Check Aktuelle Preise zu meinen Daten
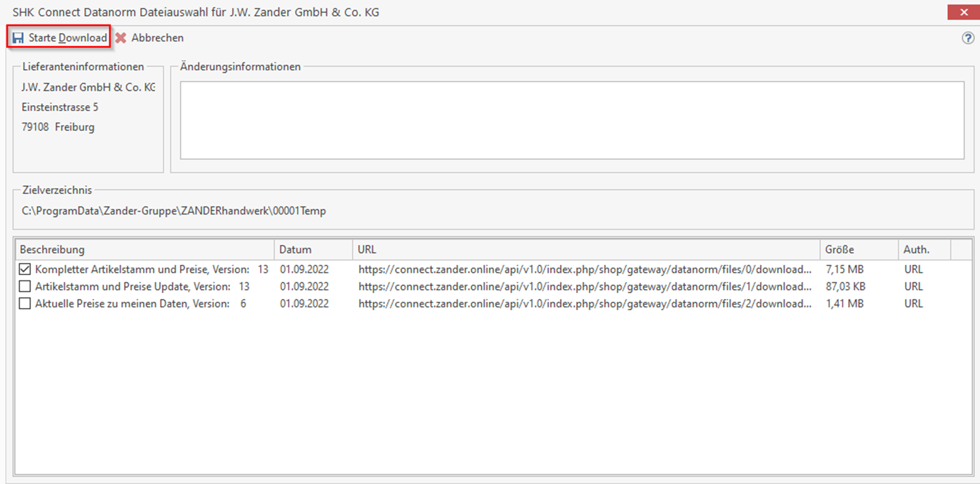The height and width of the screenshot is (484, 980). tap(25, 304)
